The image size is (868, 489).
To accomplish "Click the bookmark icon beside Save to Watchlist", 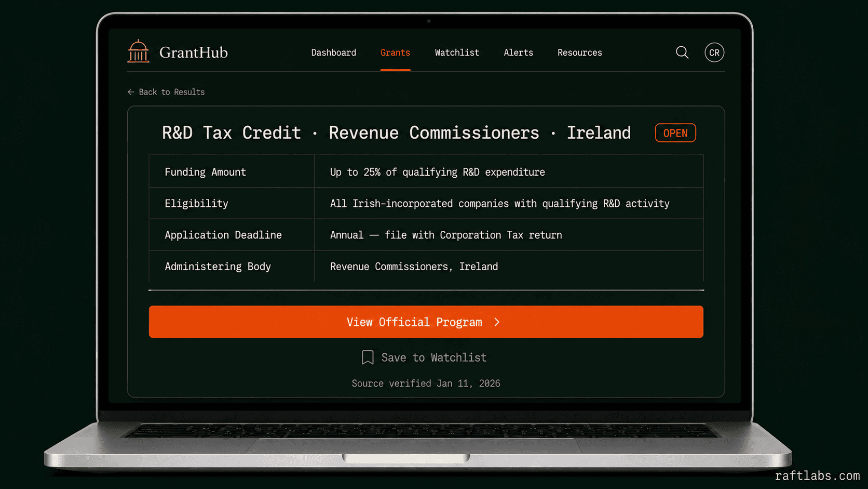I will (x=368, y=357).
